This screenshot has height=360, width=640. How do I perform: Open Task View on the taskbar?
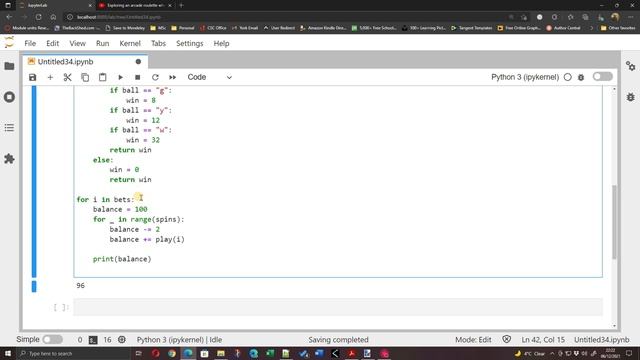pos(138,353)
